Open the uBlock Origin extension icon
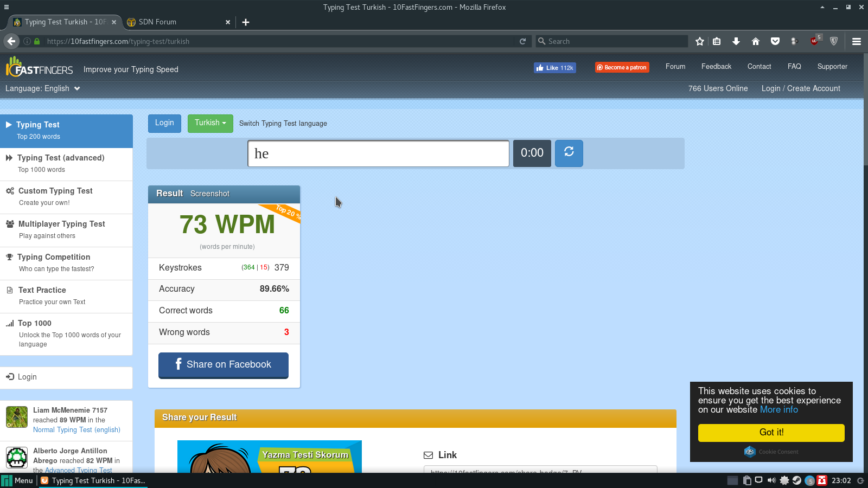This screenshot has width=868, height=488. click(x=815, y=41)
